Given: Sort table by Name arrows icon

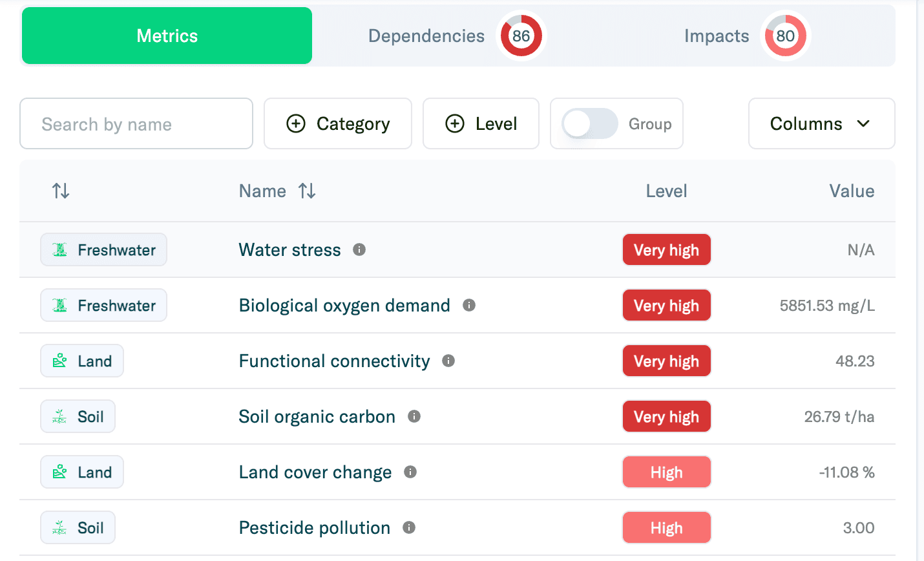Looking at the screenshot, I should [x=307, y=191].
